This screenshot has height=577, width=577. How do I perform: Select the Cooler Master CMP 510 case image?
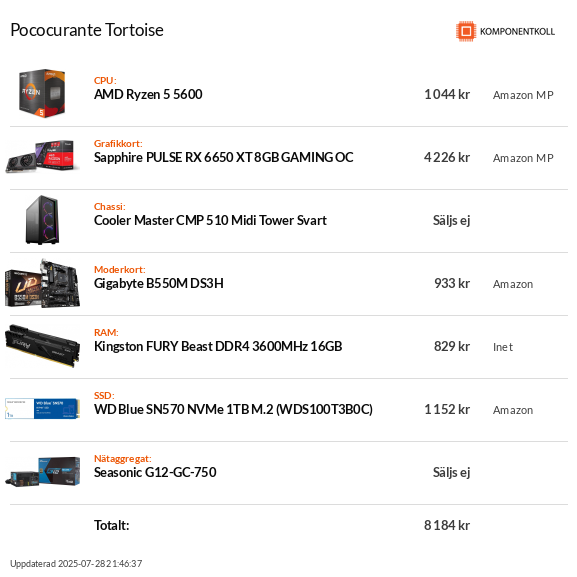[42, 220]
